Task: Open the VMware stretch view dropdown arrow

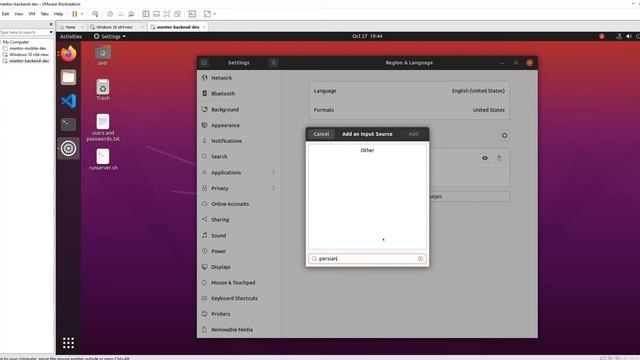Action: 215,14
